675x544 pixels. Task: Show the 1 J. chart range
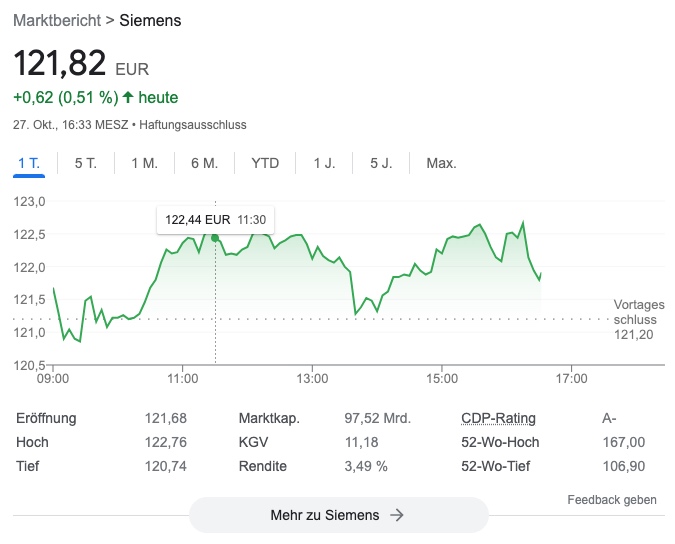(x=324, y=163)
